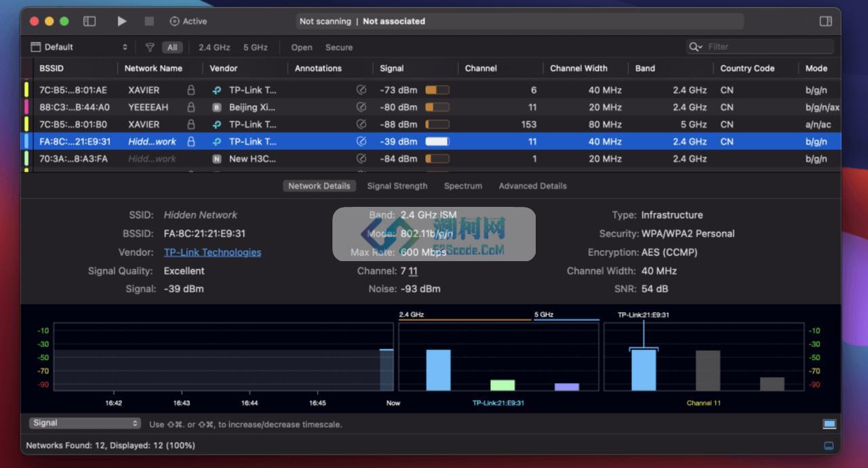Click green color tag of 70:3A:...8:A3:FA
This screenshot has height=468, width=868.
[x=26, y=159]
